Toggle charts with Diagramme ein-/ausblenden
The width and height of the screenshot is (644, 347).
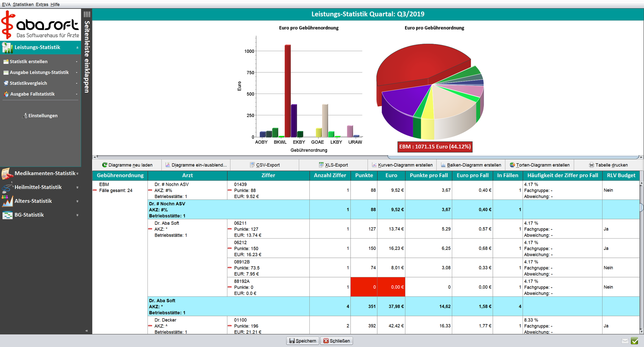167,164
